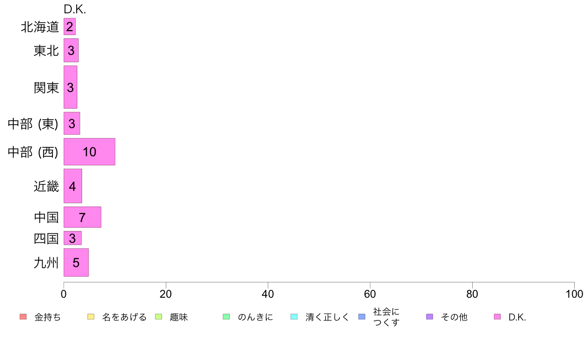The image size is (588, 364).
Task: Select the 中部 (西) bar showing 10
Action: click(x=89, y=152)
